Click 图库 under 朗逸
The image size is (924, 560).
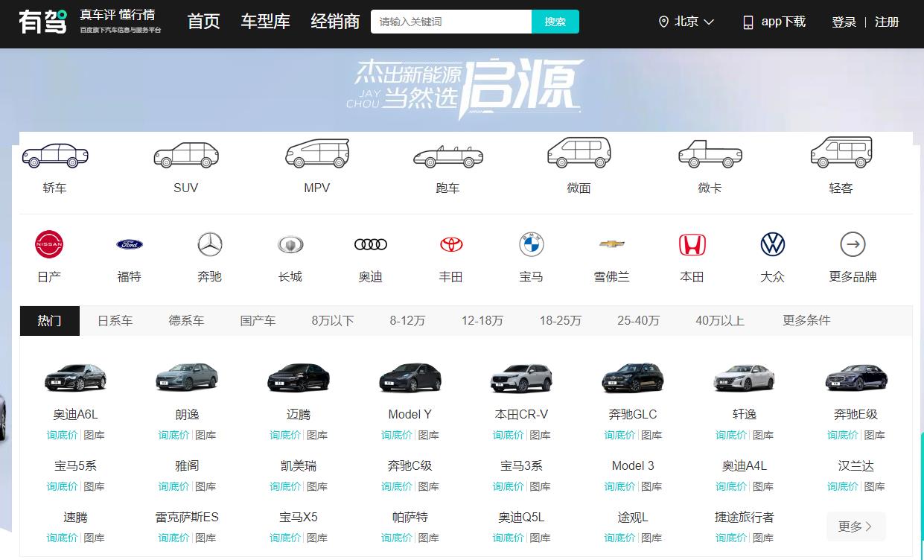point(205,435)
